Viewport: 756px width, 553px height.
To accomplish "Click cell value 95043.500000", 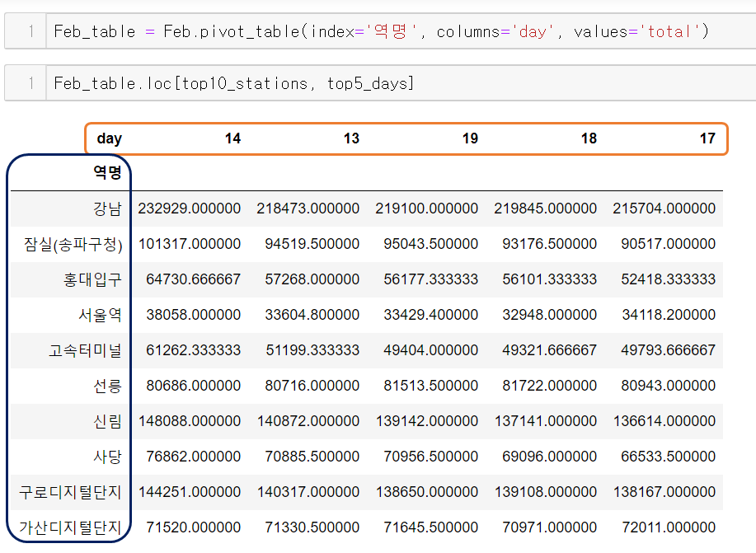I will (430, 244).
